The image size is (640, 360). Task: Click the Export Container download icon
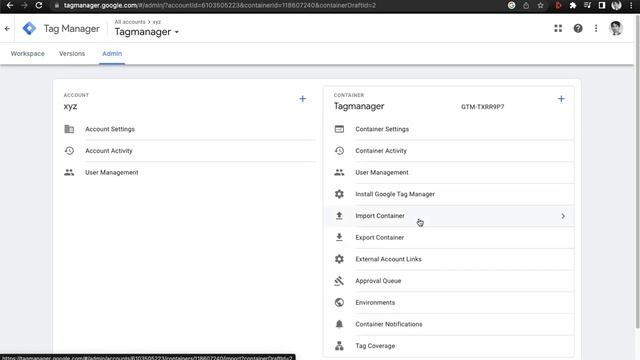[339, 237]
